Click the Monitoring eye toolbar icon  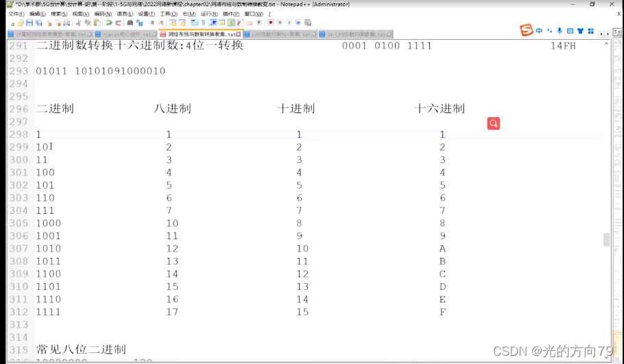coord(259,23)
